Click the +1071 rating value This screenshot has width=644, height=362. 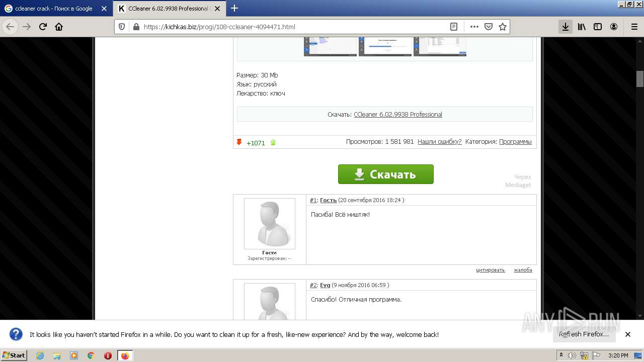(x=256, y=143)
